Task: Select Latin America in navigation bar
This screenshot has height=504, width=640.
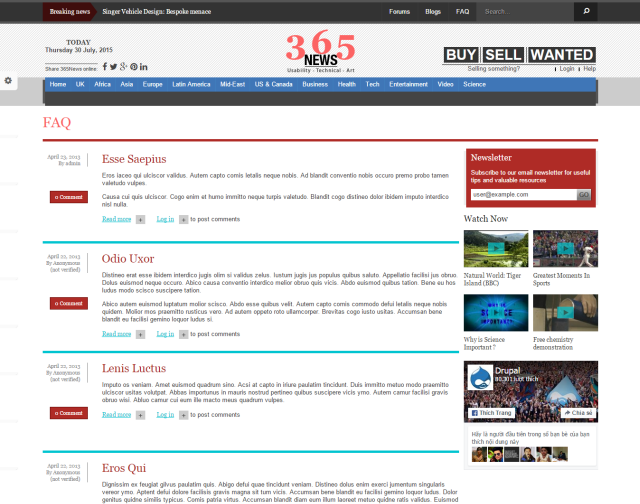Action: (x=191, y=85)
